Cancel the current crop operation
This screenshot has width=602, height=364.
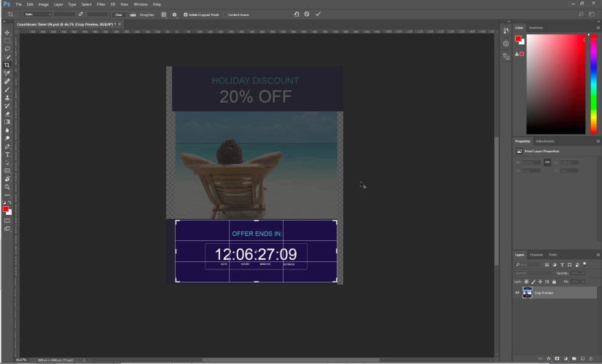click(307, 14)
